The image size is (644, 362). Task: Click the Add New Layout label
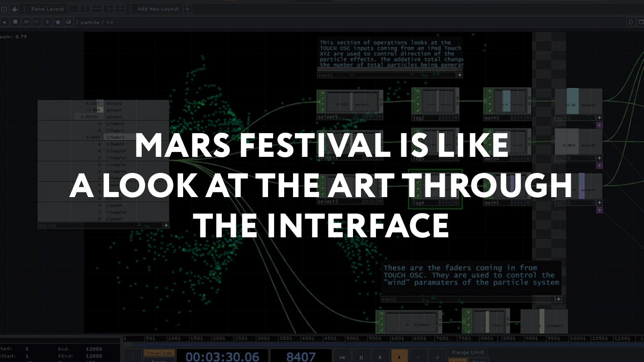158,8
